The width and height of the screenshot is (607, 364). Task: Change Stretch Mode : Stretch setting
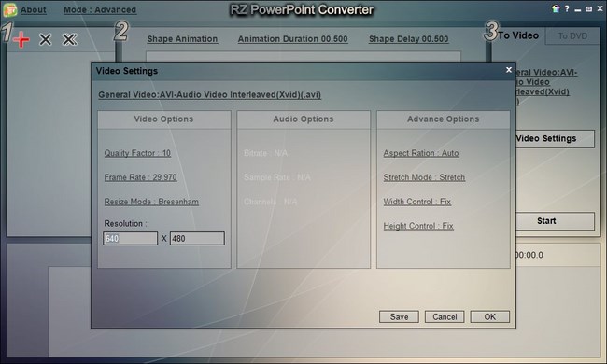424,177
